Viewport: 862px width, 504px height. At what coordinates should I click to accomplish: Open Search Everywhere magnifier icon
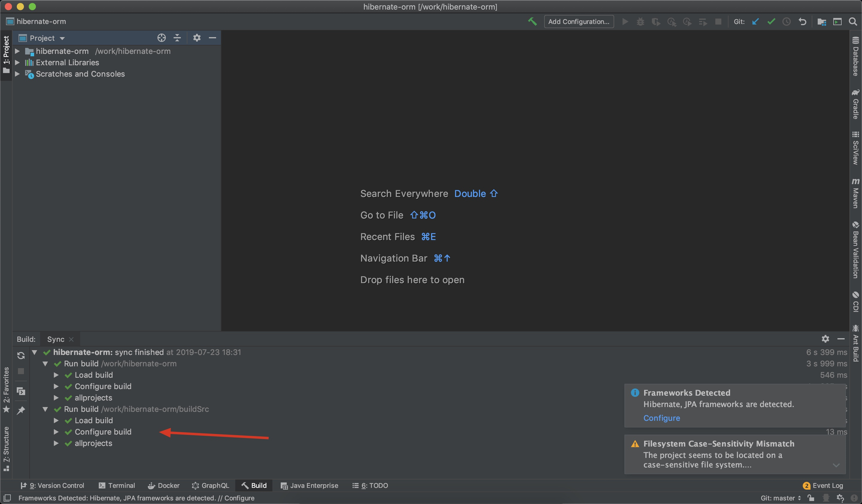853,22
